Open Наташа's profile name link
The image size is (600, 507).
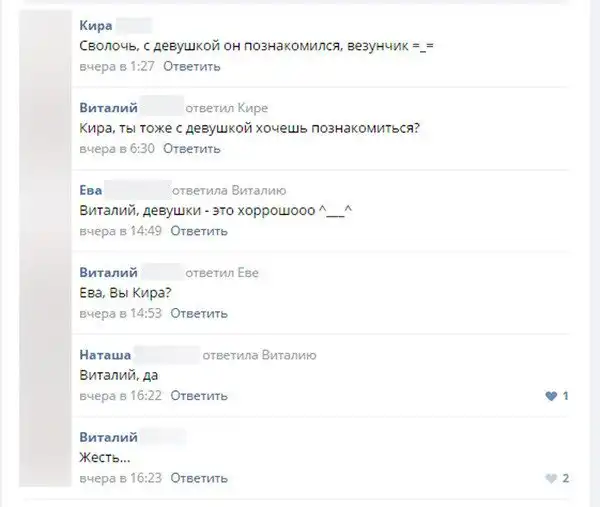(102, 354)
